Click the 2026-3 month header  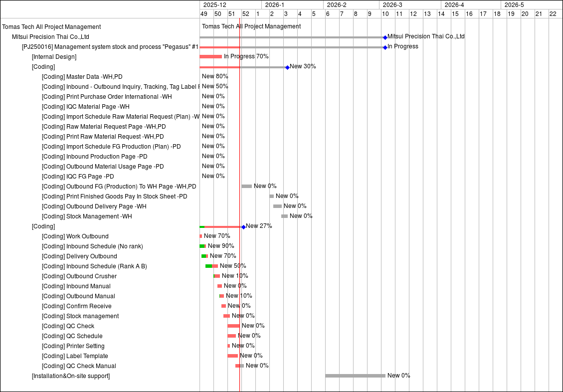392,5
